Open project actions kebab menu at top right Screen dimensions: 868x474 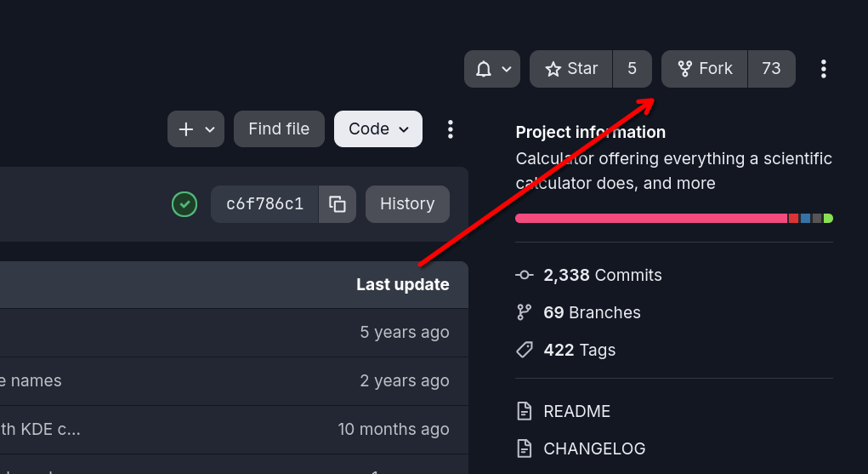click(824, 69)
